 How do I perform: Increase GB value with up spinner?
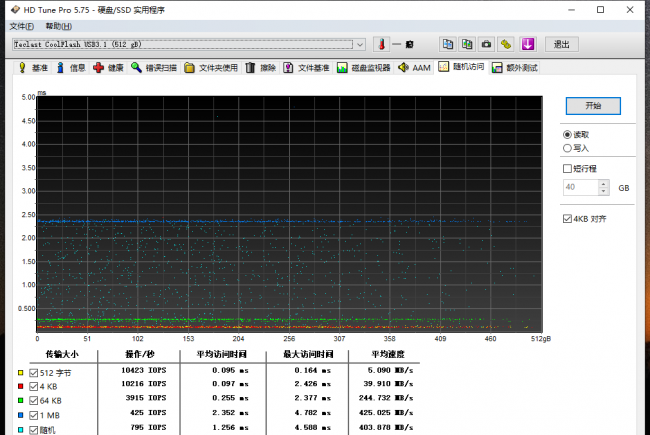(x=604, y=184)
